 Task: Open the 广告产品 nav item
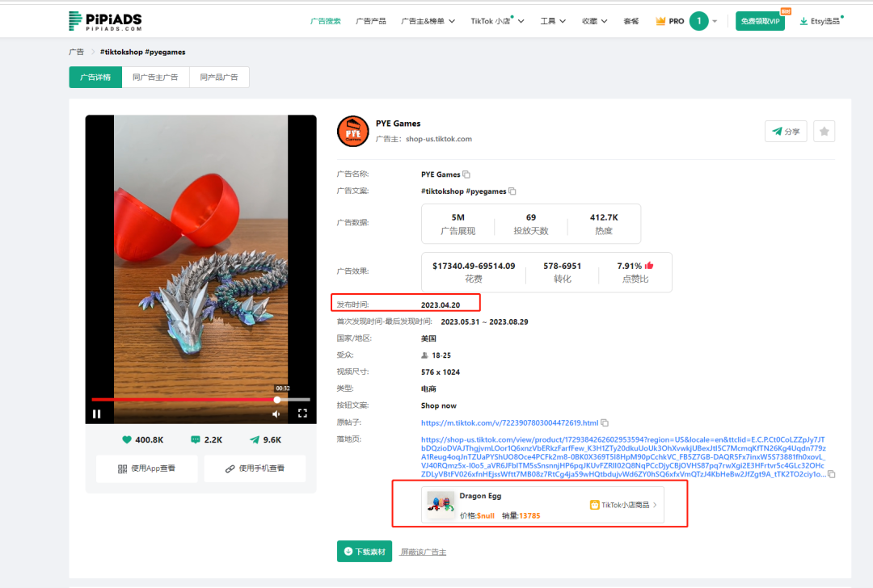(x=371, y=21)
